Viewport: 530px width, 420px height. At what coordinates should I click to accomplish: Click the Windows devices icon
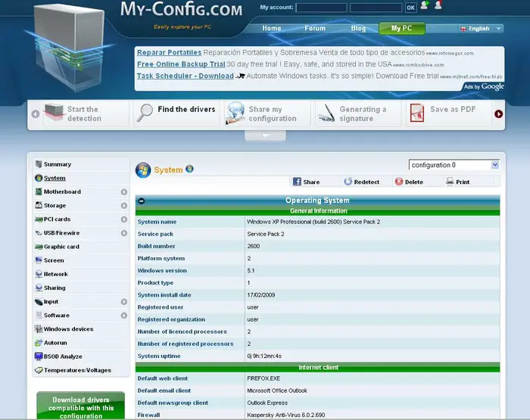[x=39, y=329]
